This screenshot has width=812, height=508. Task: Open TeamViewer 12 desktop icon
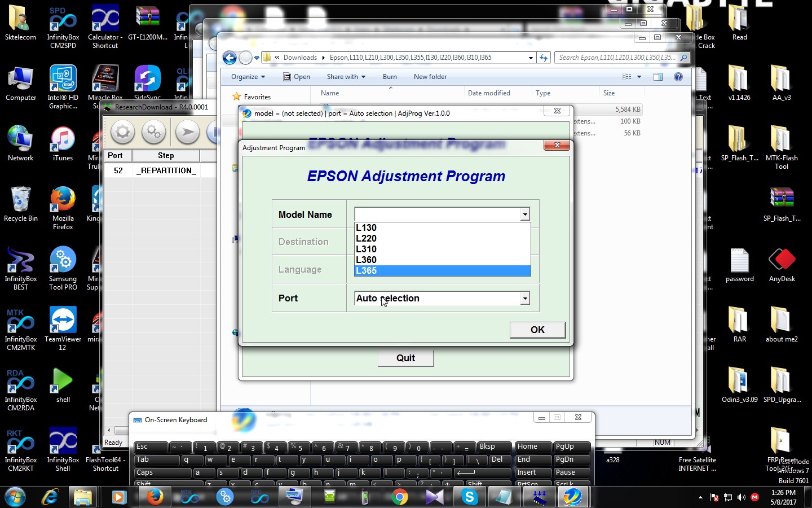pos(63,329)
